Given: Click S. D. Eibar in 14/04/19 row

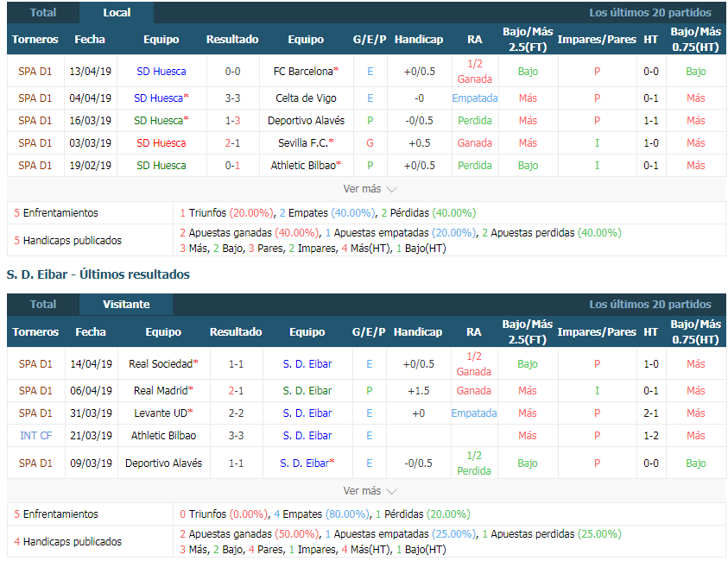Looking at the screenshot, I should coord(307,364).
